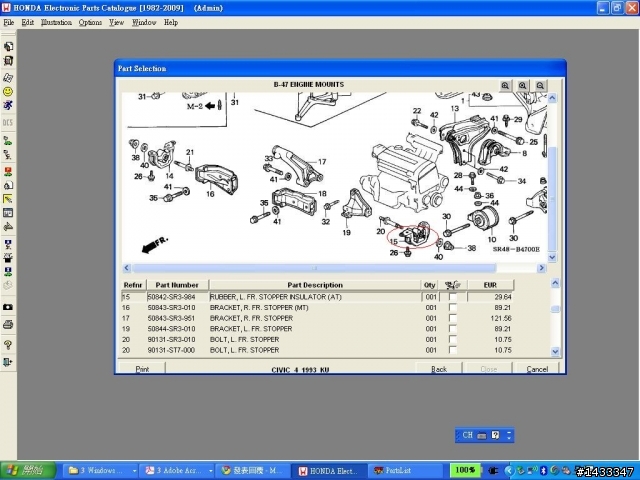This screenshot has width=640, height=480.
Task: Click the CH input language indicator
Action: click(467, 435)
